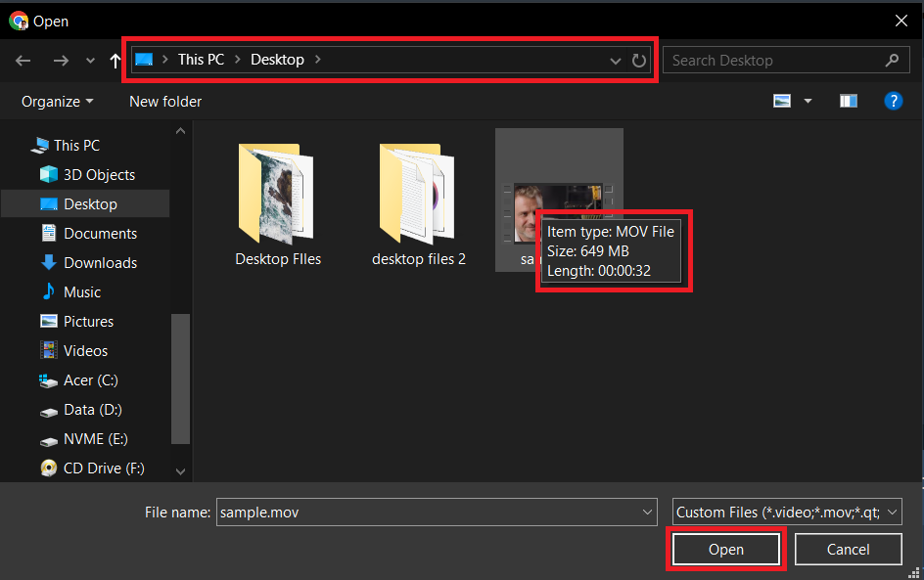The height and width of the screenshot is (580, 924).
Task: Change the view using the thumbnail view icon
Action: (x=783, y=100)
